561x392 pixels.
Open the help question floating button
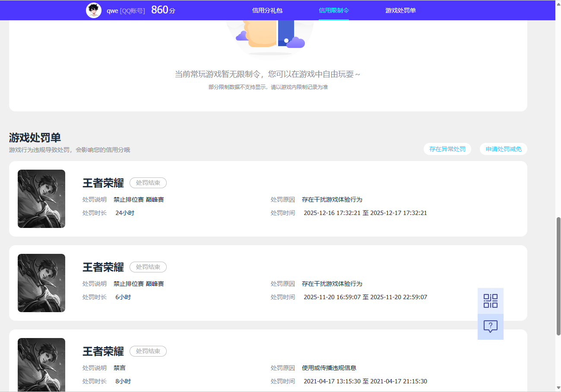(x=491, y=327)
